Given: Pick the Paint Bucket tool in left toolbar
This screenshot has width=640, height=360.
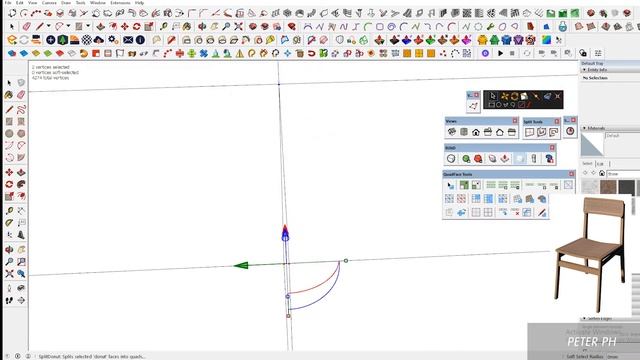Looking at the screenshot, I should [9, 95].
